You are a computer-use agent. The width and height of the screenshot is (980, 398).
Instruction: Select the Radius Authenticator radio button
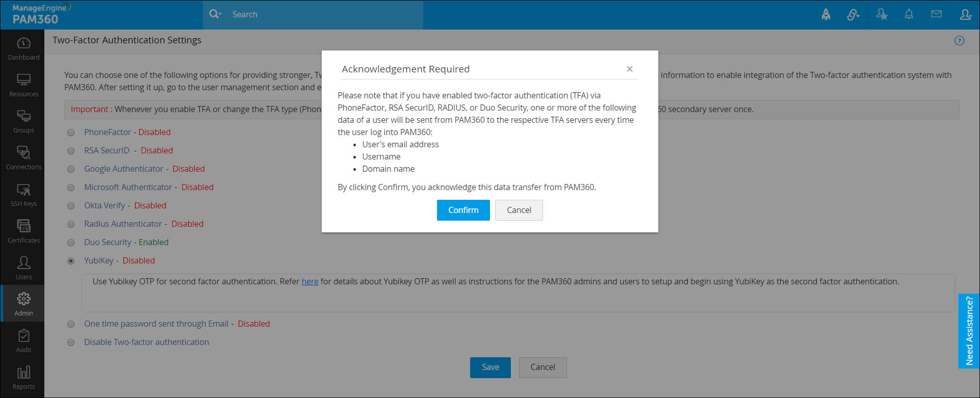click(x=71, y=224)
